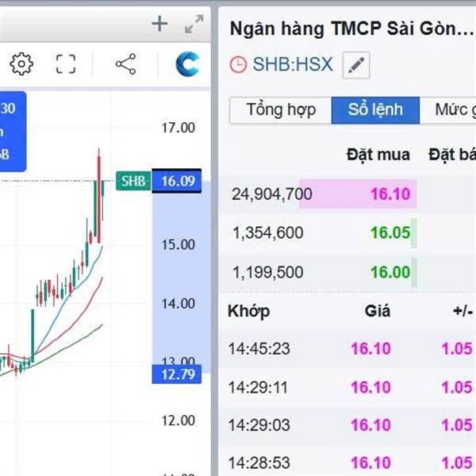
Task: Select the 14:45:23 trade row
Action: click(347, 348)
